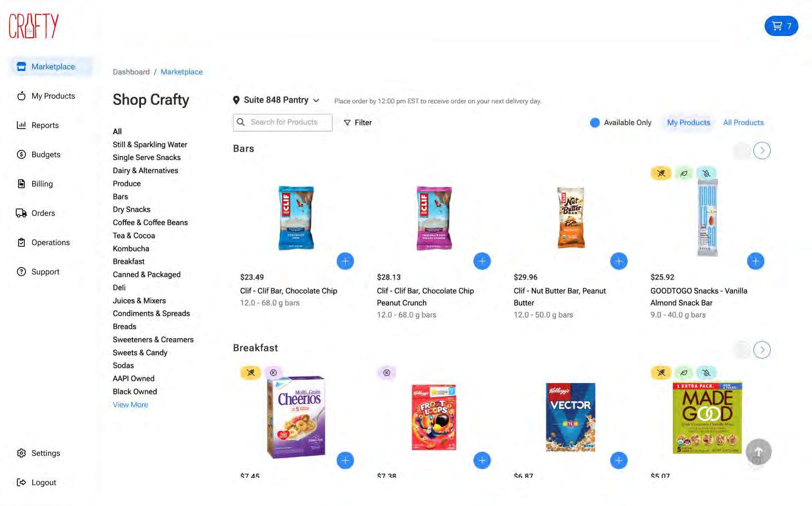Viewport: 812px width, 506px height.
Task: Switch view to All Products
Action: pos(743,123)
